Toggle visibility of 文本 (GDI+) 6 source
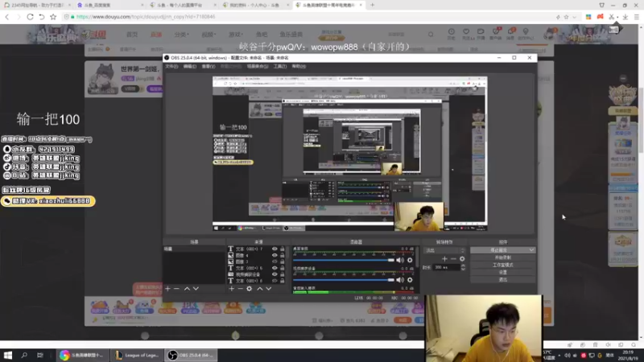644x362 pixels. coord(275,281)
